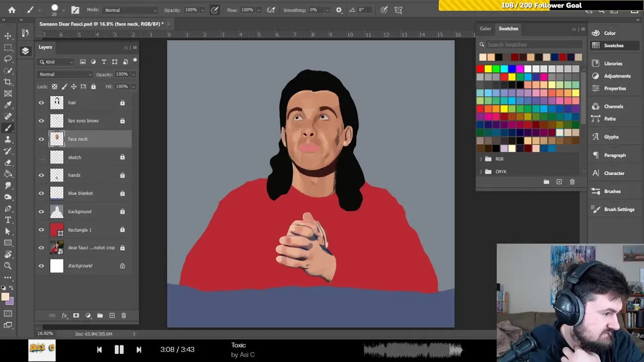Select the Lasso tool
This screenshot has height=362, width=644.
click(x=8, y=59)
